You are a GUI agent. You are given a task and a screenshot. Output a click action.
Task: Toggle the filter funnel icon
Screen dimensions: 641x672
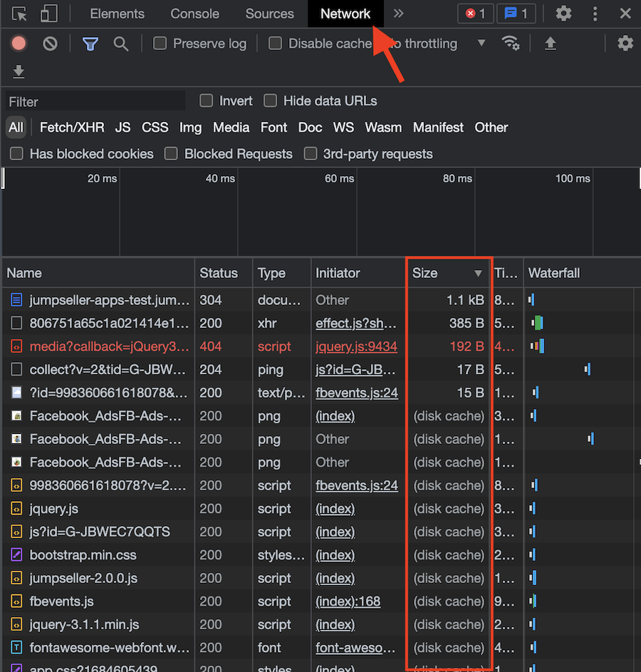[90, 43]
